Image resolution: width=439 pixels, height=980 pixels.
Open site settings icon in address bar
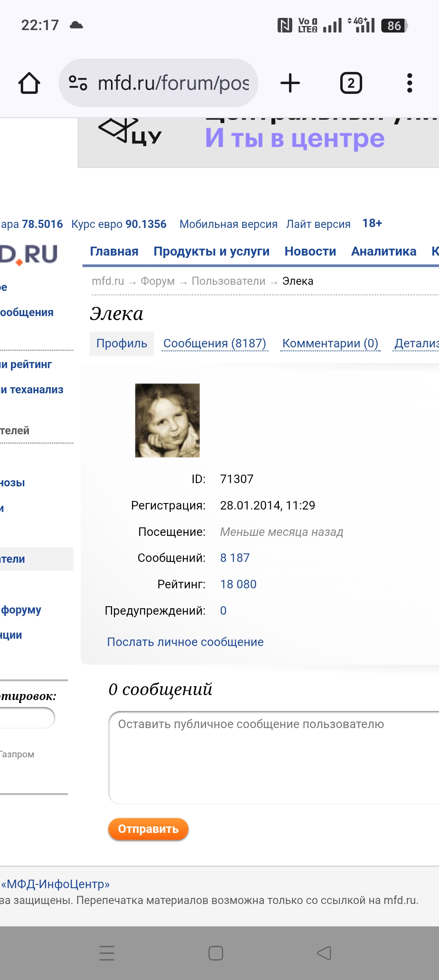(x=78, y=83)
